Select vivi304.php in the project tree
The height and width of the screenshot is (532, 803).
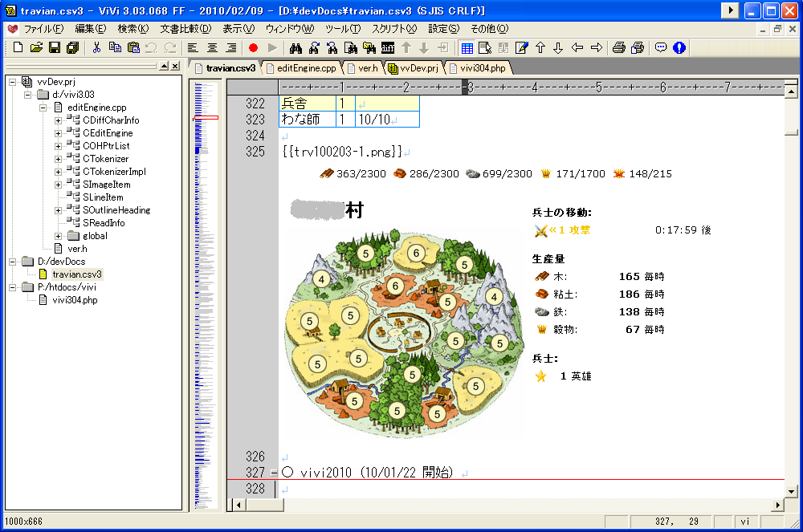click(x=75, y=300)
